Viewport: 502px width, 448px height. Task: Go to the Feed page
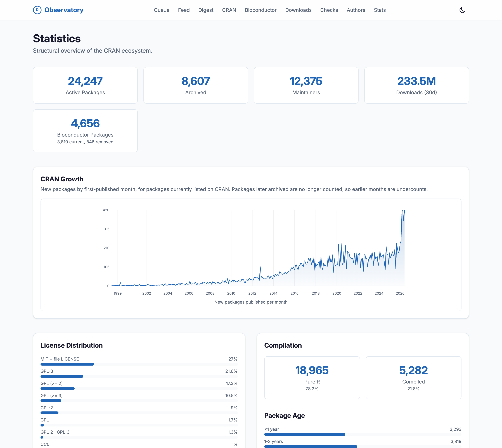pos(184,10)
